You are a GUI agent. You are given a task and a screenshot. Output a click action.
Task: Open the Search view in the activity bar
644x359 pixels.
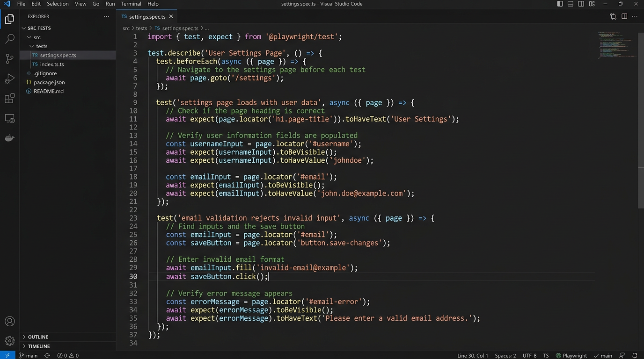tap(10, 39)
